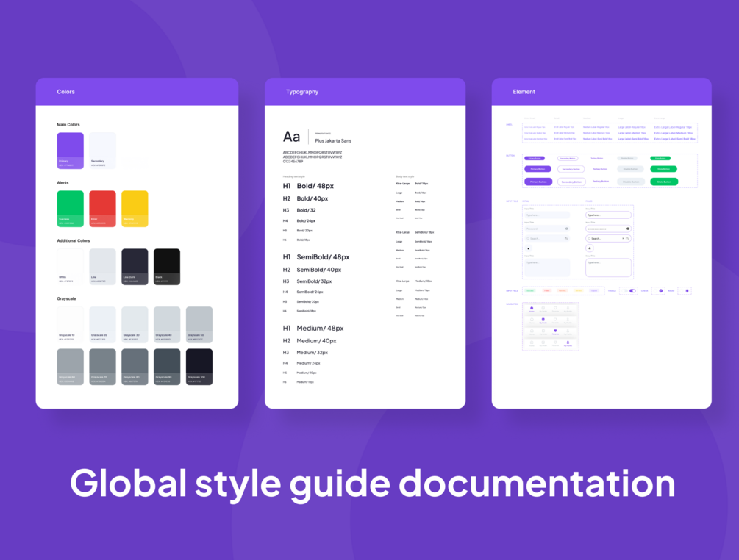The width and height of the screenshot is (739, 560).
Task: Click the active purple Home navigation icon
Action: 532,308
